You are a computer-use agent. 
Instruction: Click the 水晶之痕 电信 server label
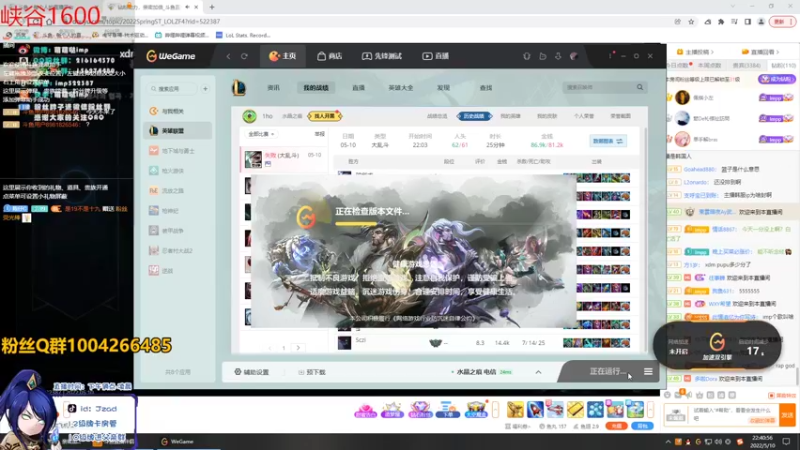[x=476, y=372]
